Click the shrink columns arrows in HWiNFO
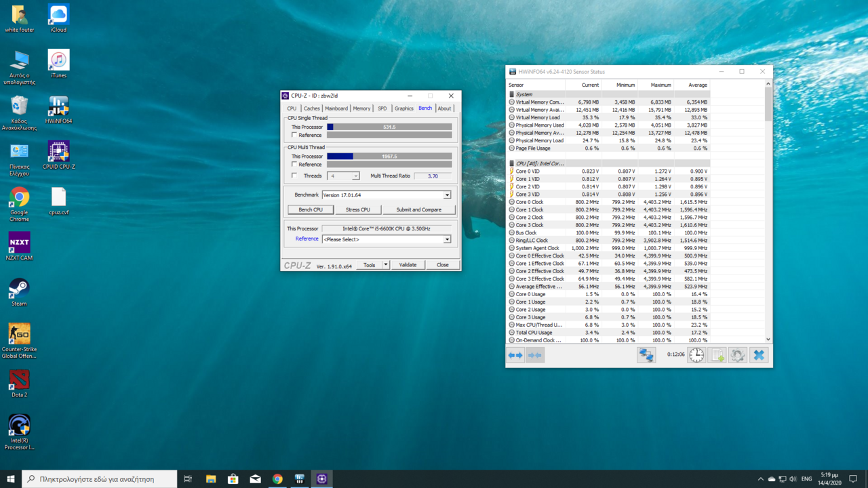 pyautogui.click(x=535, y=355)
